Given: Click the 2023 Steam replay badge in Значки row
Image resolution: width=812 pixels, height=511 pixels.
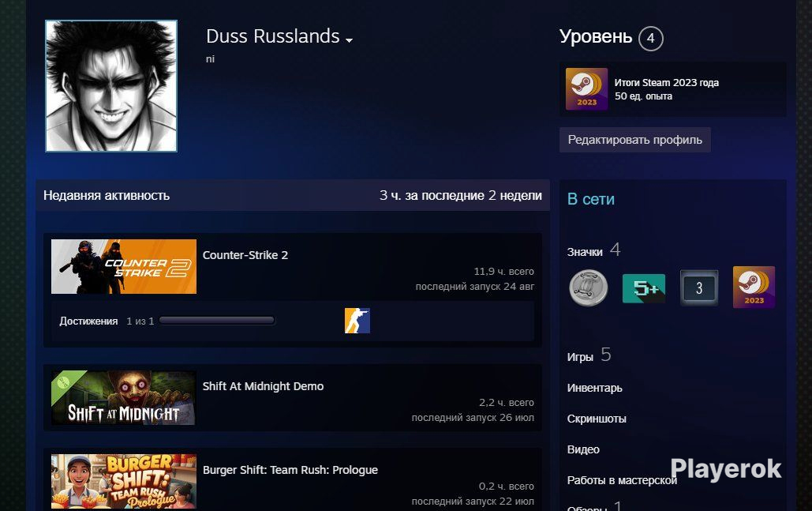Looking at the screenshot, I should click(754, 287).
